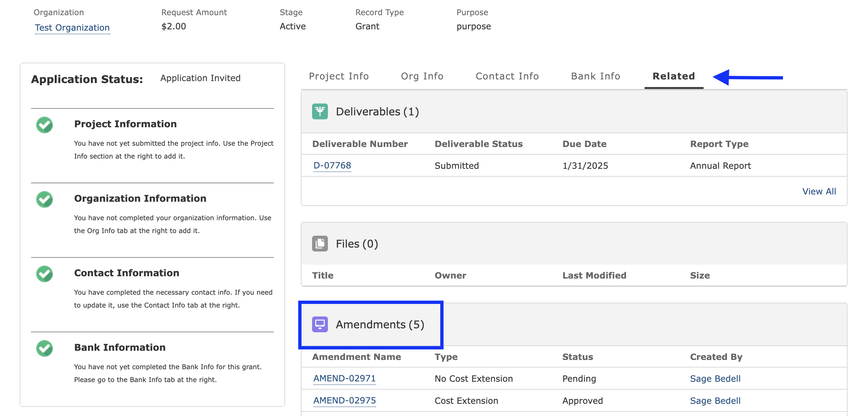Select the Related tab
Viewport: 868px width, 416px height.
click(x=674, y=76)
